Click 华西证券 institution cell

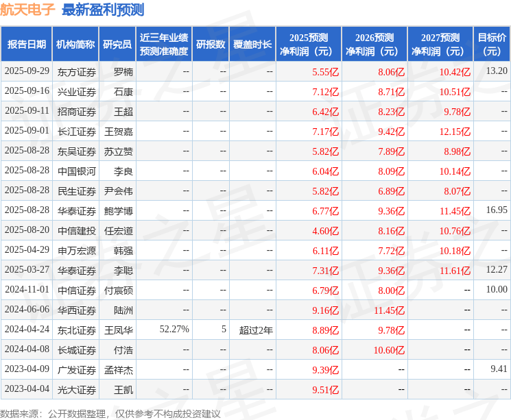(x=77, y=310)
